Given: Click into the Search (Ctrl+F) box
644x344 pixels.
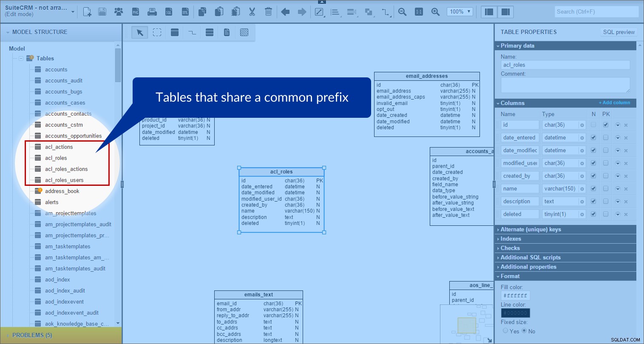Looking at the screenshot, I should tap(596, 12).
